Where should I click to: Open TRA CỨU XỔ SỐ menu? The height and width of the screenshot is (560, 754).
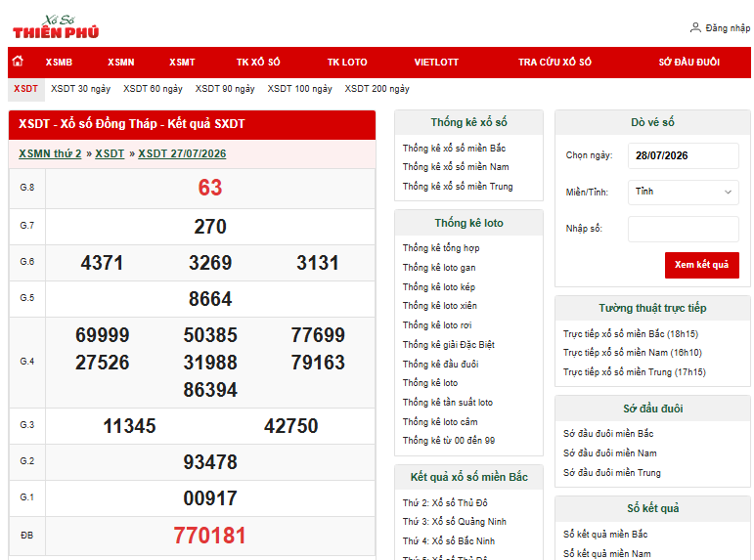coord(554,62)
